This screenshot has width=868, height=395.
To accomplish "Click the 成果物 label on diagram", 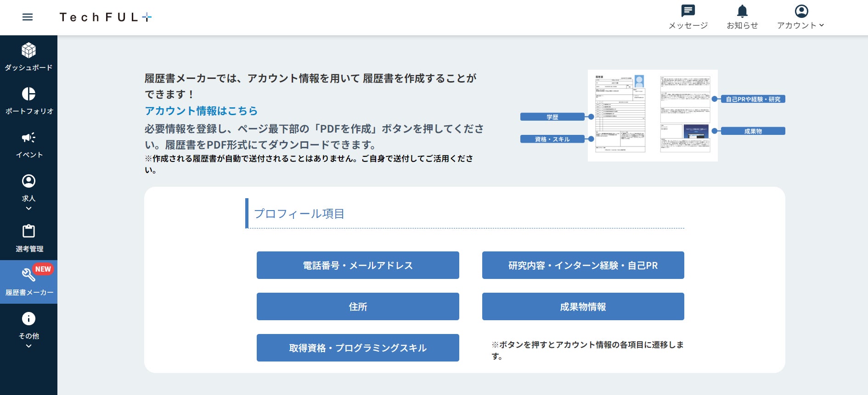I will coord(753,131).
